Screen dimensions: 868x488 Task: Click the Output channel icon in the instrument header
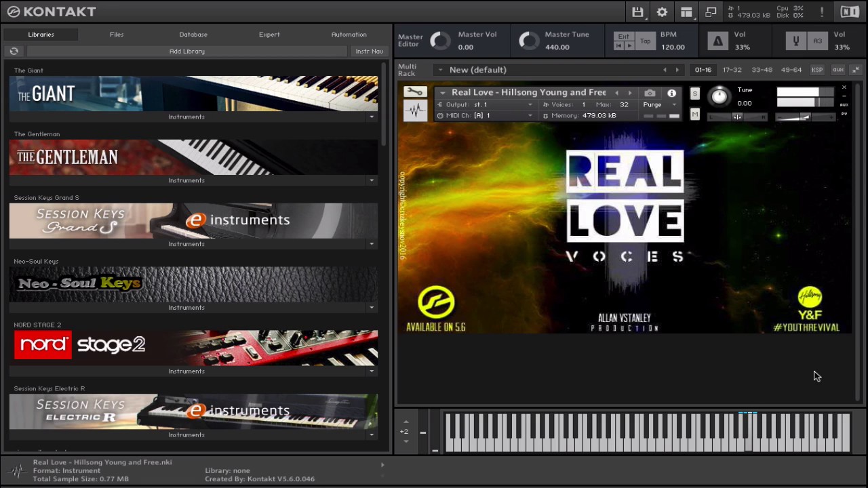[x=440, y=105]
